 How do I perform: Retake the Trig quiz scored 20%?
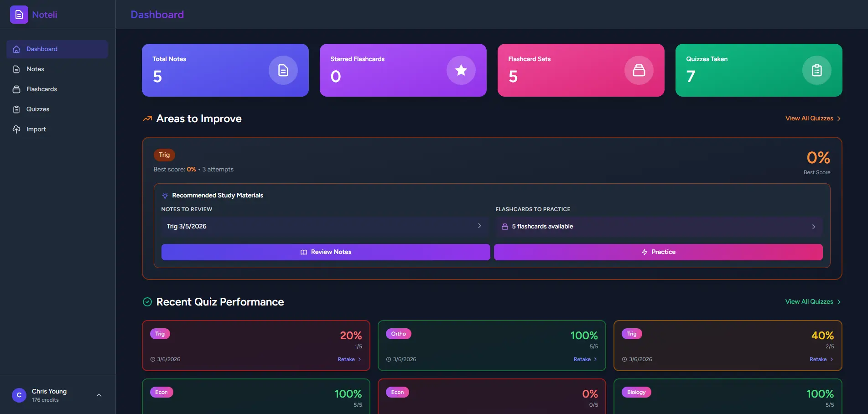[x=349, y=359]
